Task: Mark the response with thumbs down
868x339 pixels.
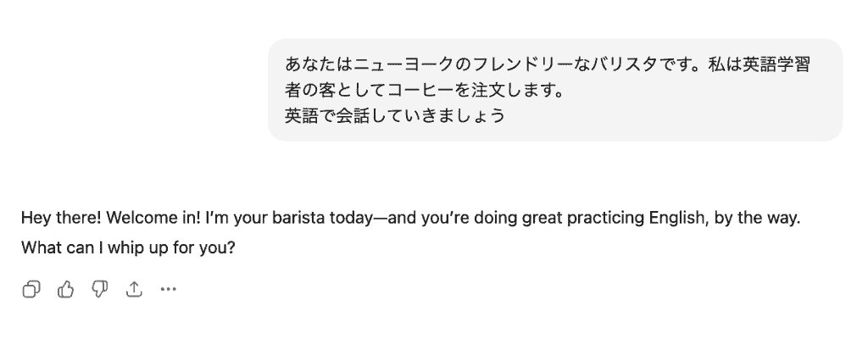Action: 99,290
